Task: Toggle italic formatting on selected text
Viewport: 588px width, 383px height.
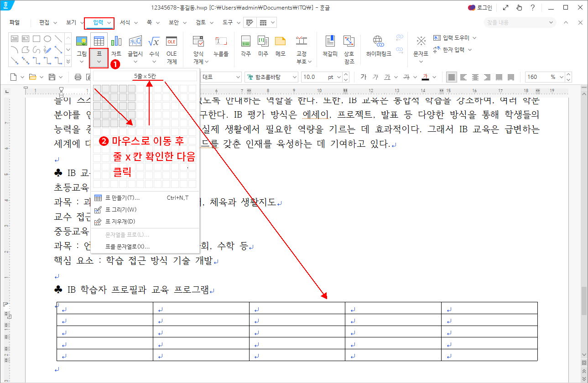Action: tap(375, 77)
